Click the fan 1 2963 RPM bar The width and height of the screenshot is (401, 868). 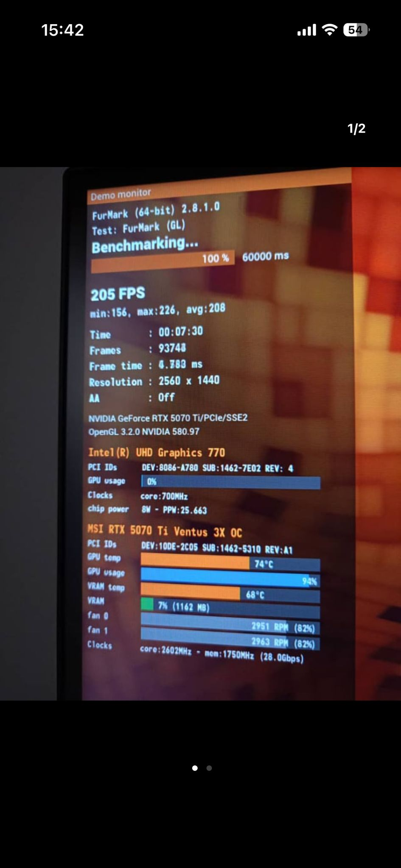(230, 639)
